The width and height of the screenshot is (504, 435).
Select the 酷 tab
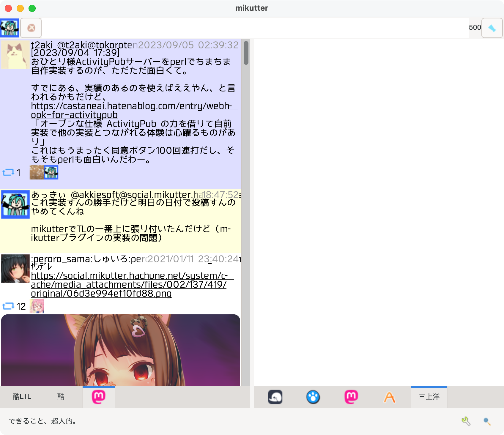(61, 397)
